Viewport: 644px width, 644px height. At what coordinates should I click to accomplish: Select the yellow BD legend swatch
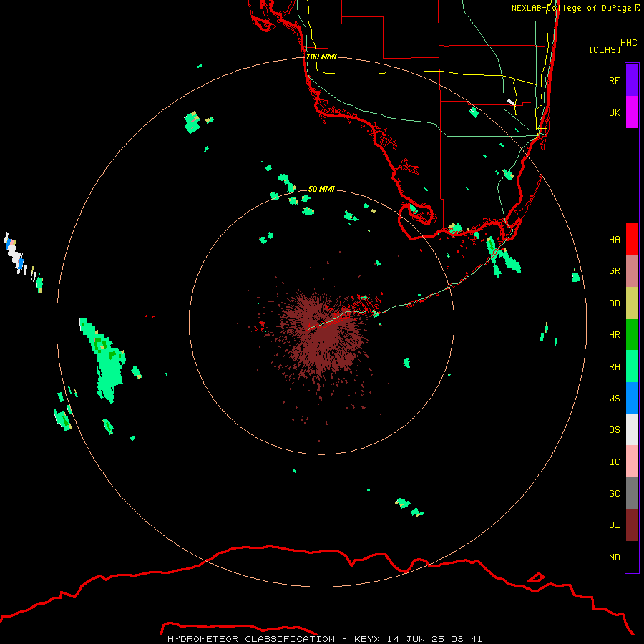click(632, 303)
